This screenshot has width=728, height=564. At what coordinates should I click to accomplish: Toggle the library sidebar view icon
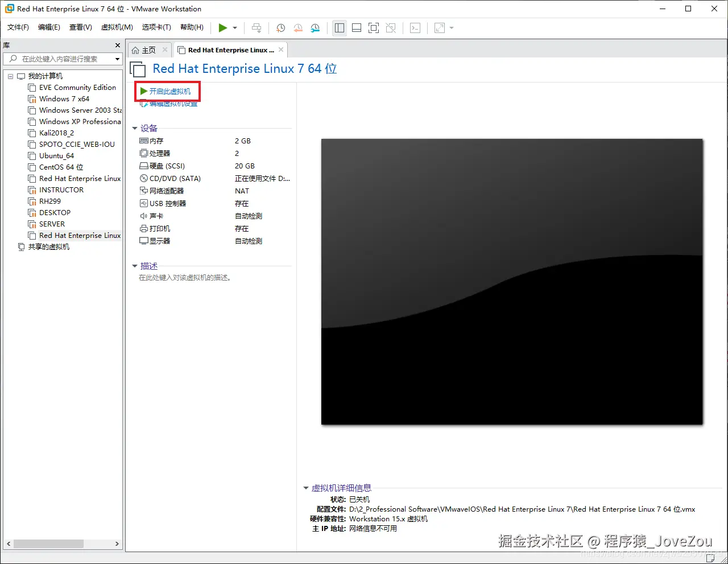click(340, 28)
